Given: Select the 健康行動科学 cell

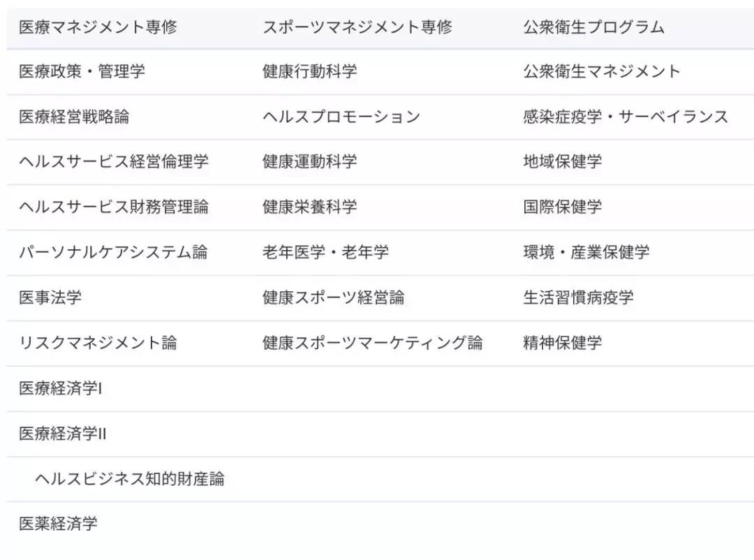Looking at the screenshot, I should (x=310, y=72).
